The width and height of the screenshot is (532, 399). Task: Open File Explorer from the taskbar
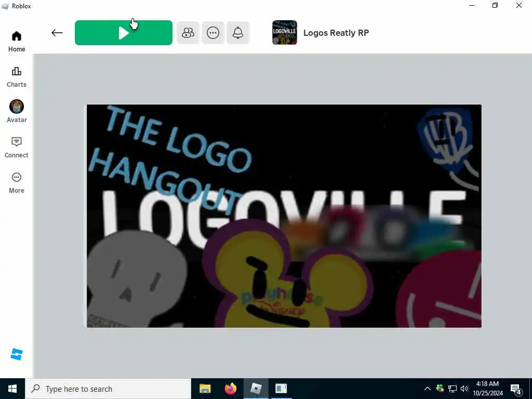pos(205,389)
